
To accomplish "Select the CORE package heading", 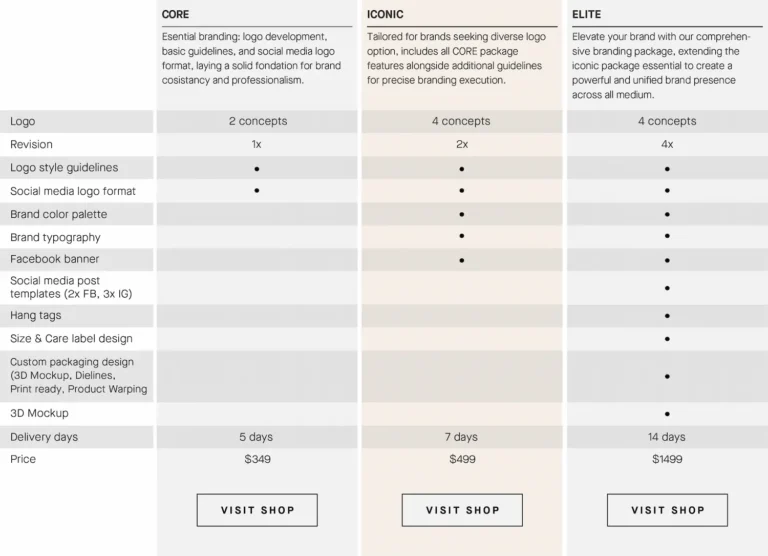I will [176, 15].
